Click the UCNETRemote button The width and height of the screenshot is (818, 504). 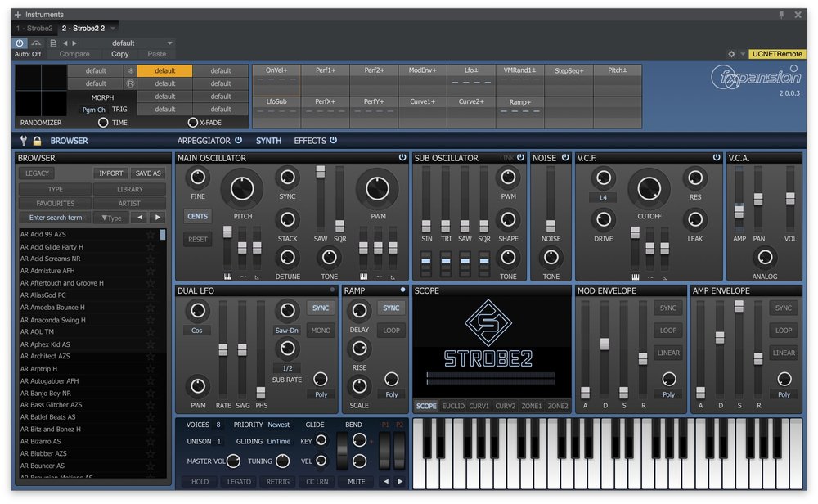pos(777,54)
